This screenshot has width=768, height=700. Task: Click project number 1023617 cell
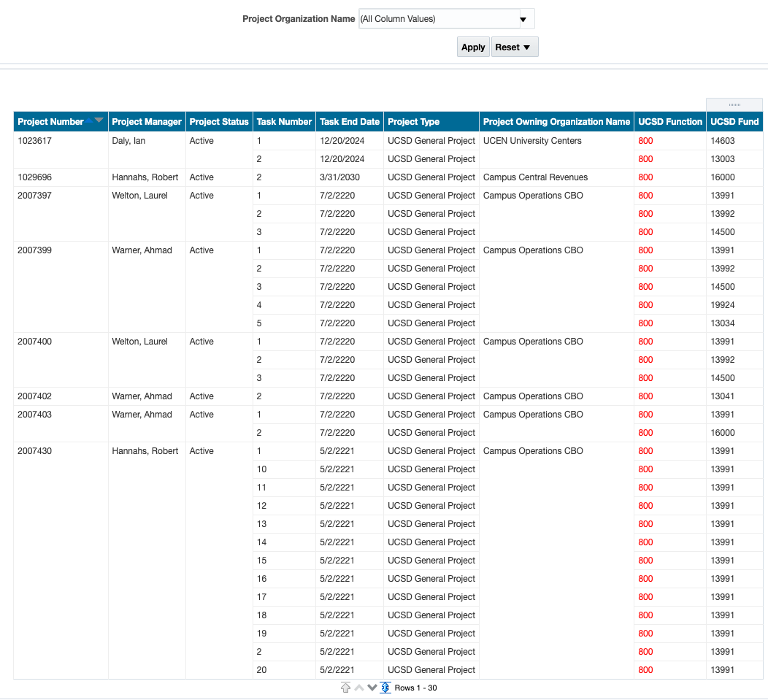pos(35,141)
